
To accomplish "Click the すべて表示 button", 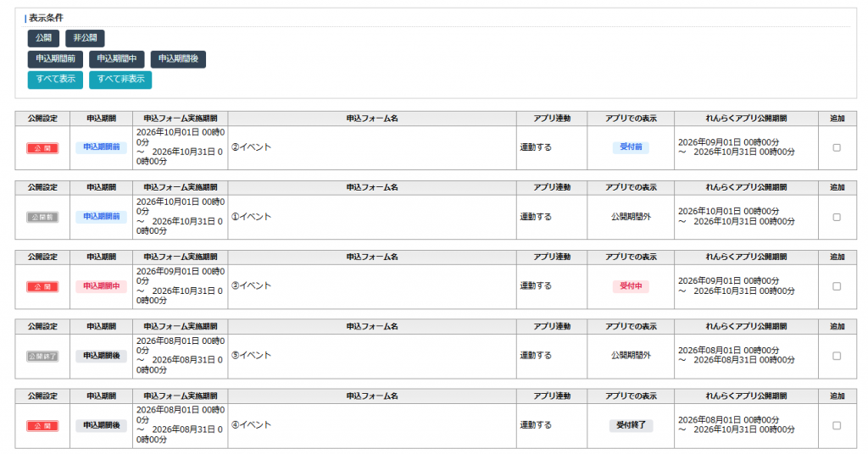I will point(55,80).
